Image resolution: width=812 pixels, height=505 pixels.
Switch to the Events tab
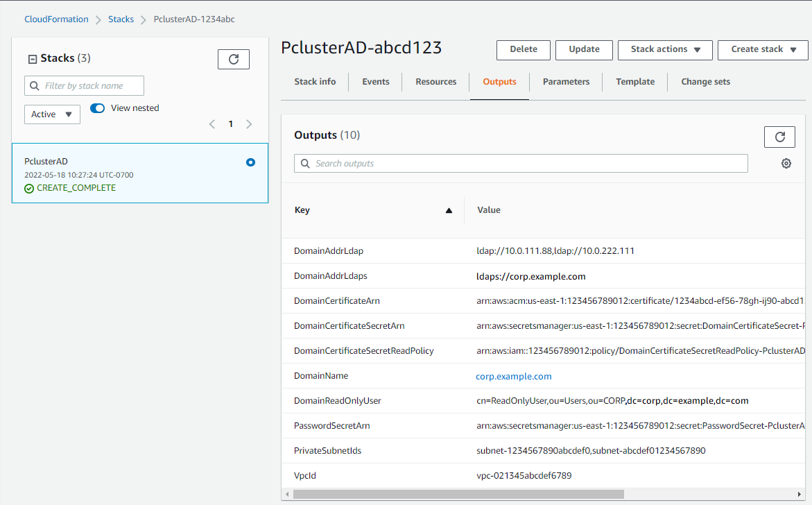[x=376, y=82]
